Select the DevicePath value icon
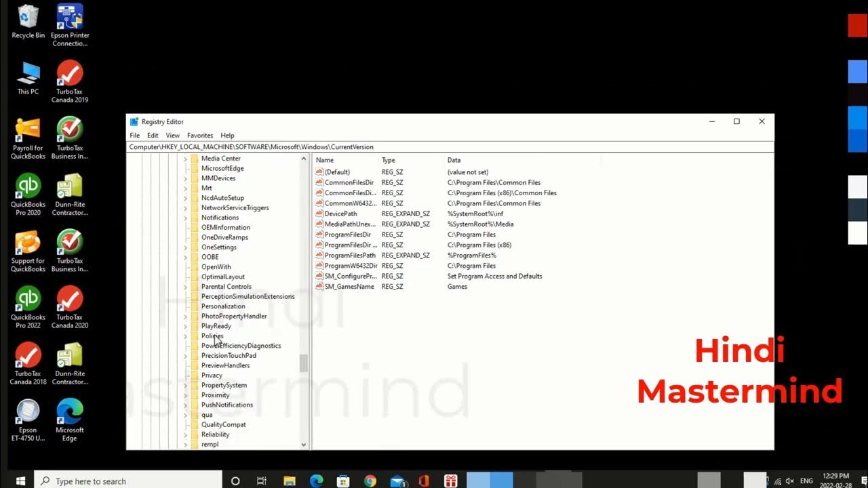 pos(319,213)
